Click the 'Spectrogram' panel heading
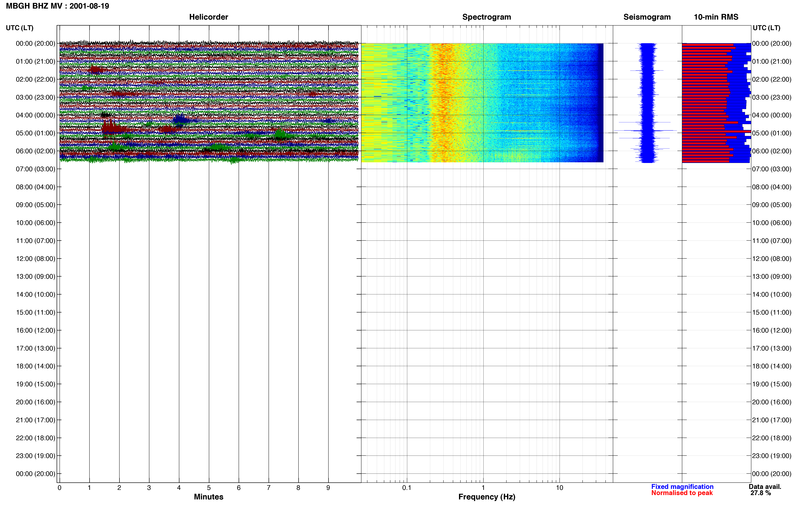The image size is (812, 508). point(487,17)
